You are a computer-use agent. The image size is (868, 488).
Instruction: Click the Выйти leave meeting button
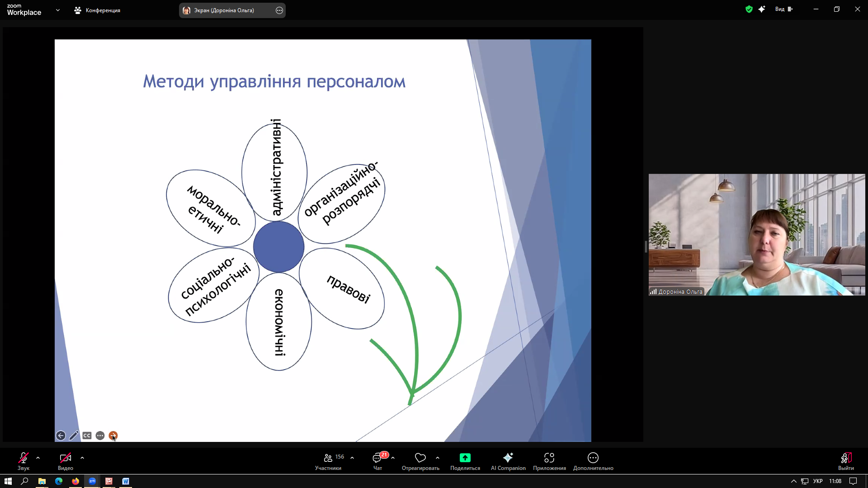point(846,461)
